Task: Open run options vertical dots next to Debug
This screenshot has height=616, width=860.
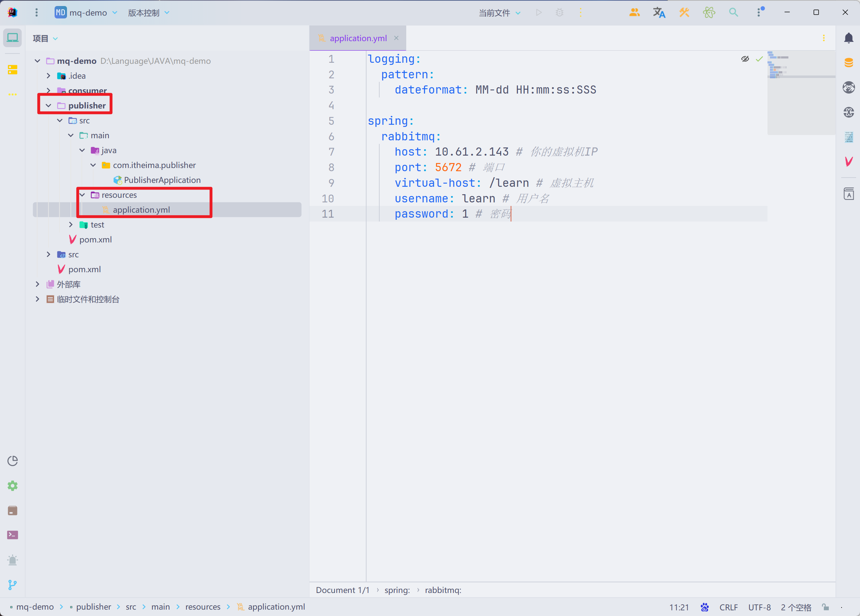Action: pos(580,12)
